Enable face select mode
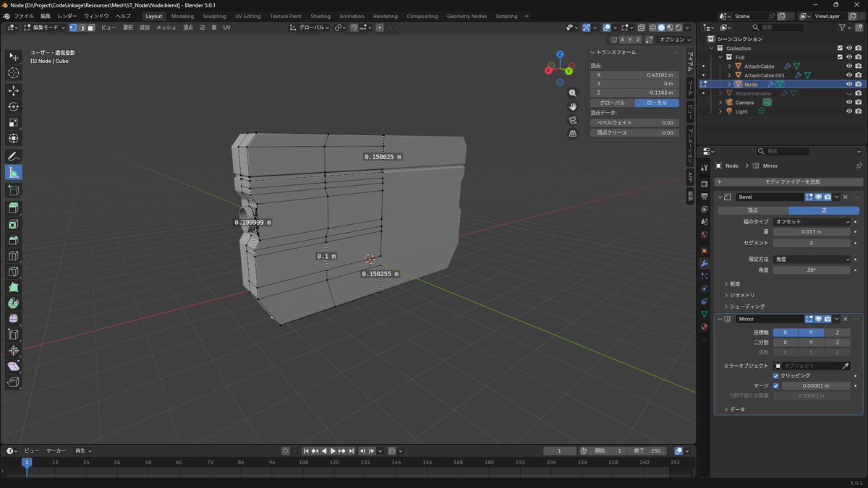The image size is (868, 488). point(90,27)
